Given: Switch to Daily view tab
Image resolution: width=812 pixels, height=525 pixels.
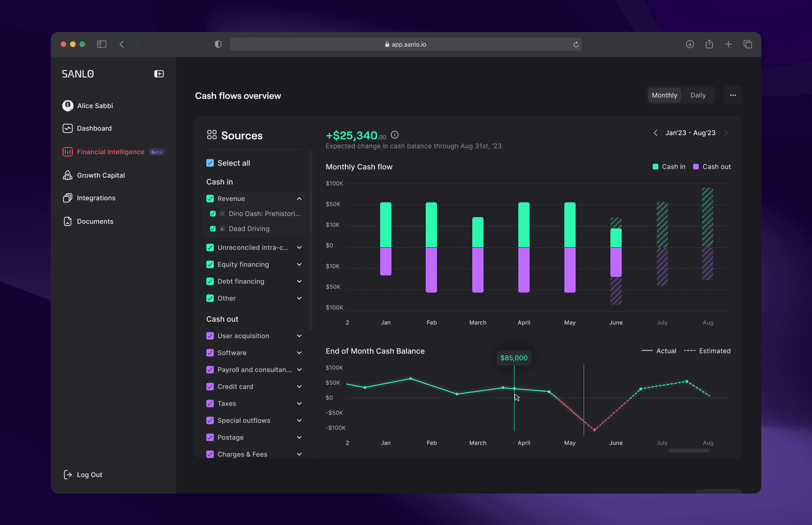Looking at the screenshot, I should pos(698,95).
